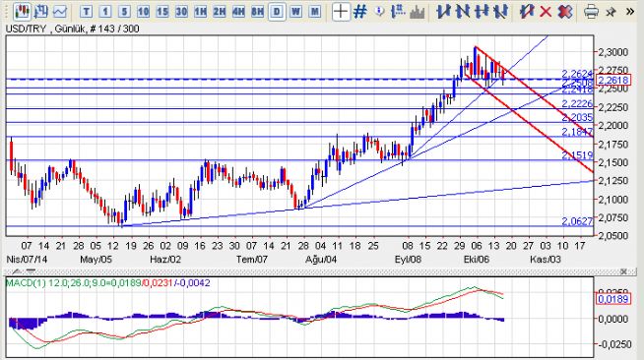Viewport: 644px width, 360px height.
Task: Select 4H timeframe button
Action: 238,12
